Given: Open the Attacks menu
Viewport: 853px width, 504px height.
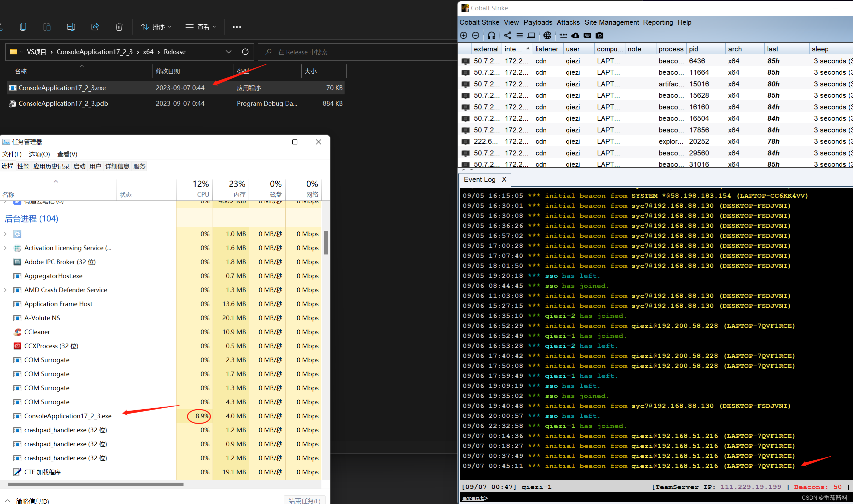Looking at the screenshot, I should tap(568, 22).
